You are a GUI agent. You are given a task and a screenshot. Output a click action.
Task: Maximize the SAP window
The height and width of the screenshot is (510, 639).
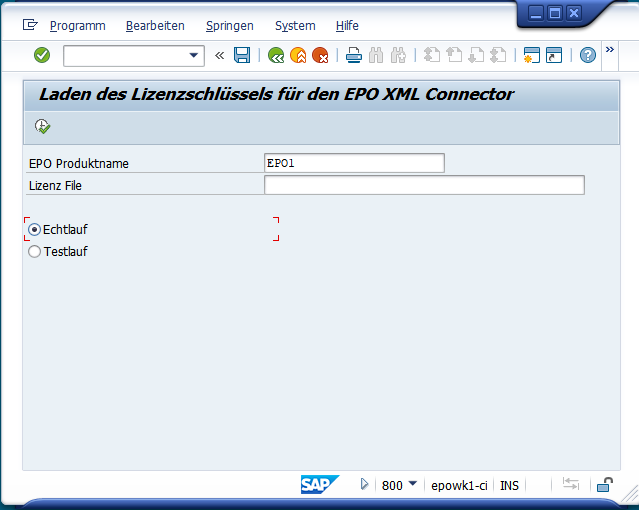(x=555, y=13)
